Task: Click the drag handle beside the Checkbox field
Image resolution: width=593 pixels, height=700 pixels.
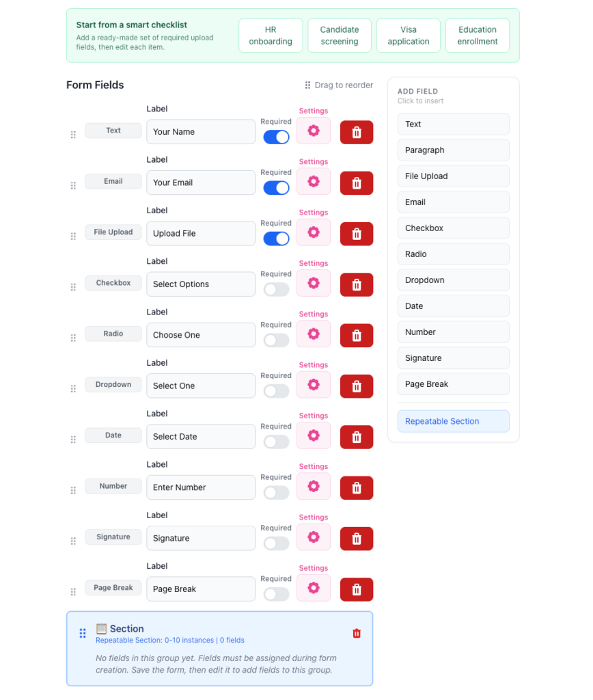Action: [x=73, y=286]
